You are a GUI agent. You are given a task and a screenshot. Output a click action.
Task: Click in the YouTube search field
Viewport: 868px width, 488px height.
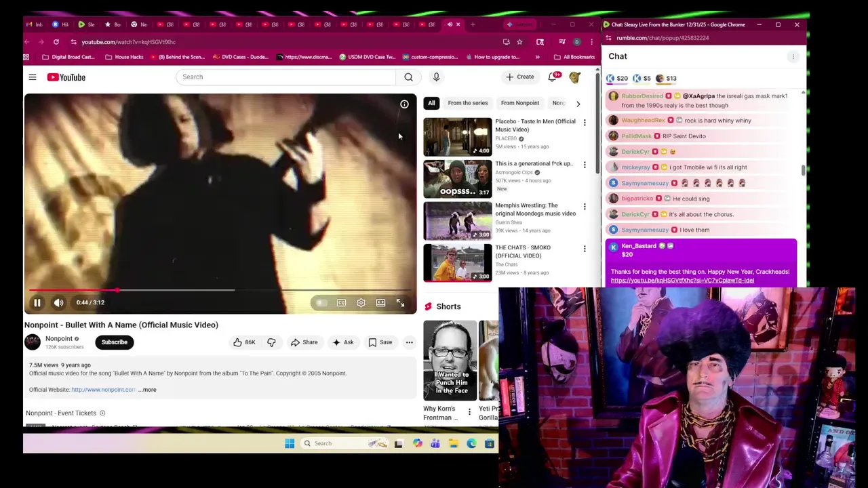click(x=287, y=77)
